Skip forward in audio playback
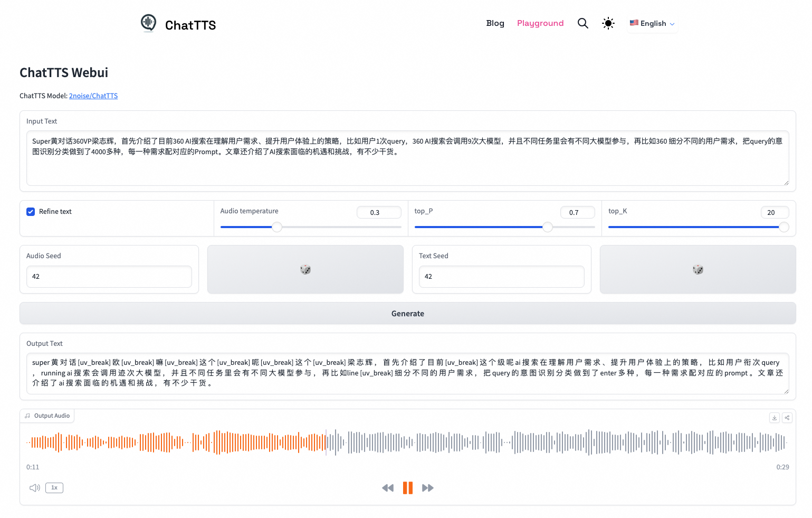Image resolution: width=812 pixels, height=518 pixels. pos(428,488)
